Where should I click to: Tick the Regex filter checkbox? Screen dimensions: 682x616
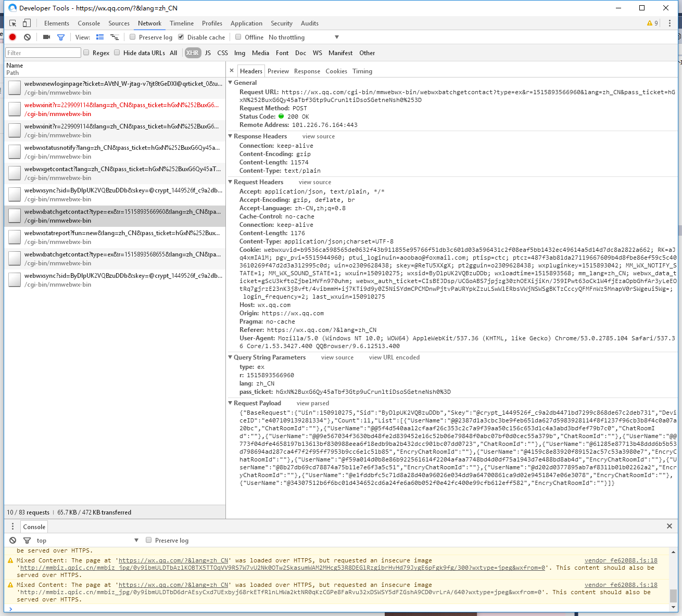(86, 53)
